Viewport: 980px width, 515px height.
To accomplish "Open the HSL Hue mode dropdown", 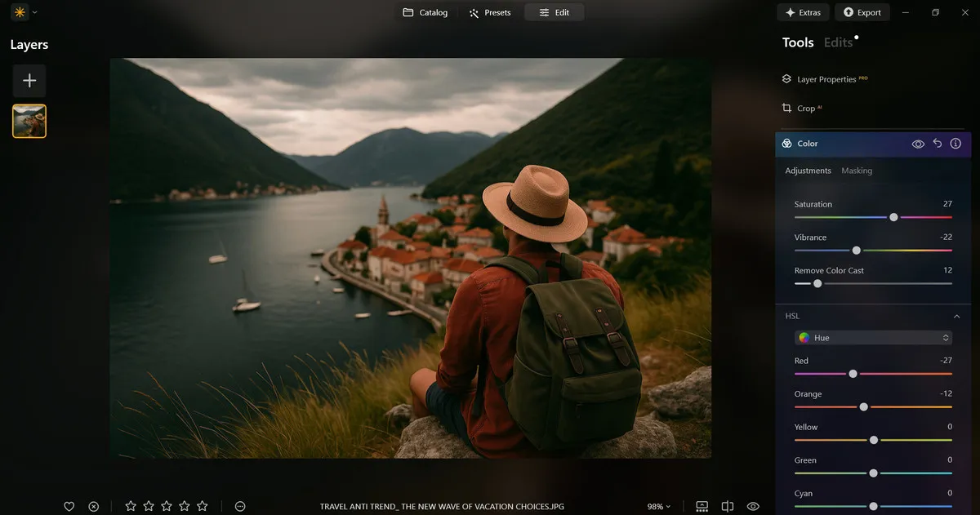I will pyautogui.click(x=873, y=338).
